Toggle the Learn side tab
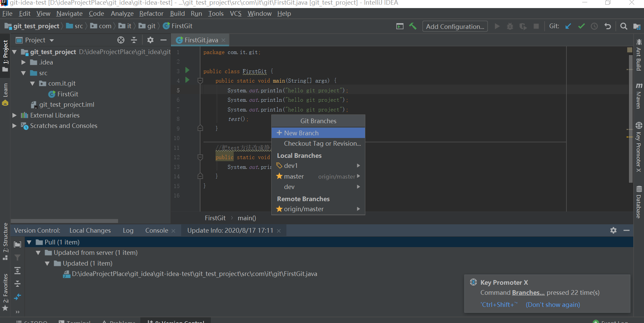The height and width of the screenshot is (323, 644). click(5, 94)
